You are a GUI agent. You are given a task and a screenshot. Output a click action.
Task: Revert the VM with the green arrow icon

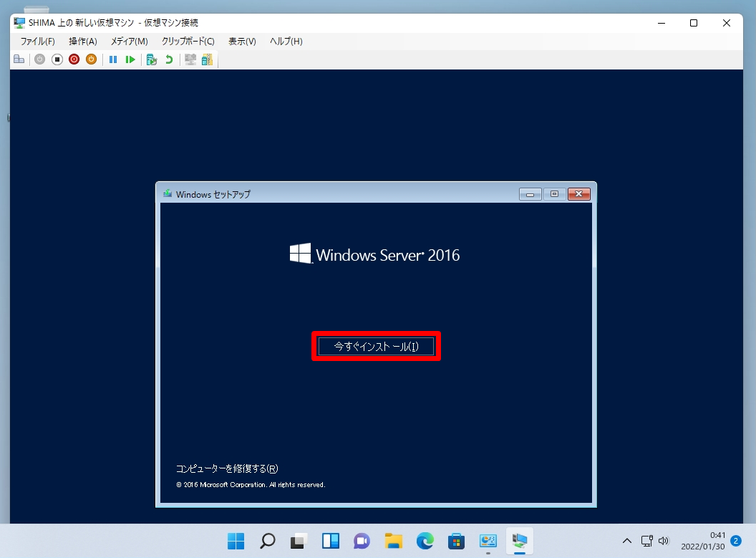[x=169, y=59]
